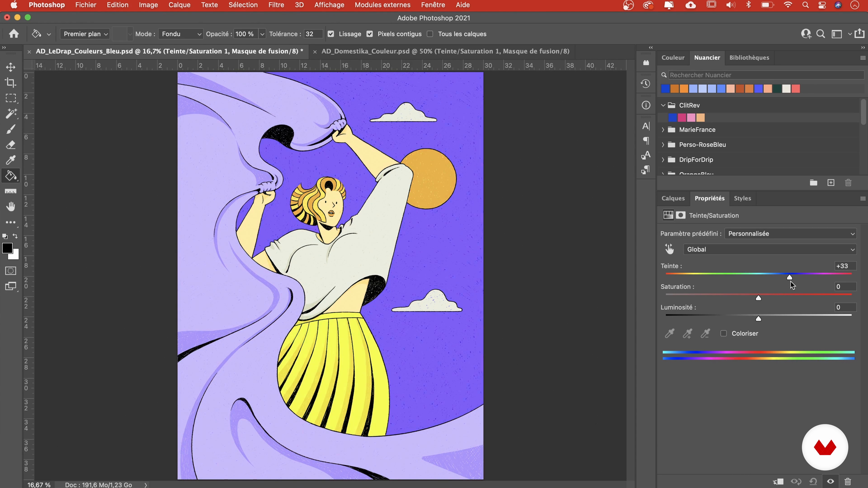Open the Filtre menu
868x488 pixels.
click(x=276, y=5)
